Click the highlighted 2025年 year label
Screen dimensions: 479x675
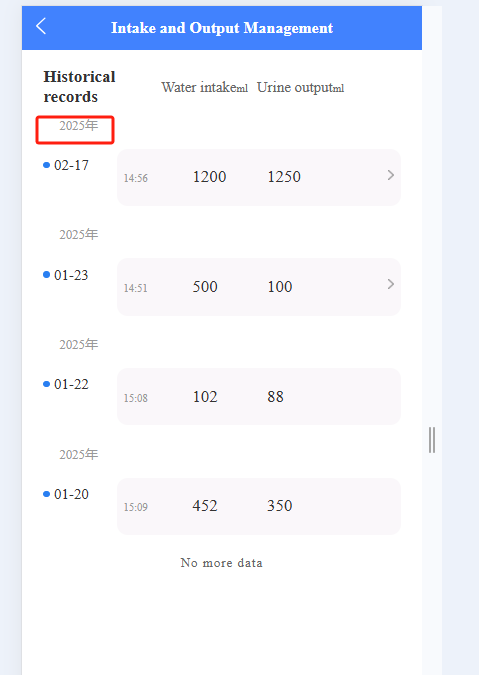[79, 126]
